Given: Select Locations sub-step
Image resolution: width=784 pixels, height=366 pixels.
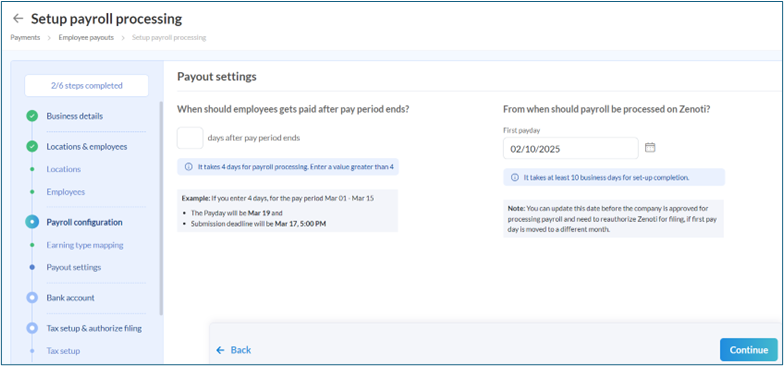Looking at the screenshot, I should coord(64,169).
